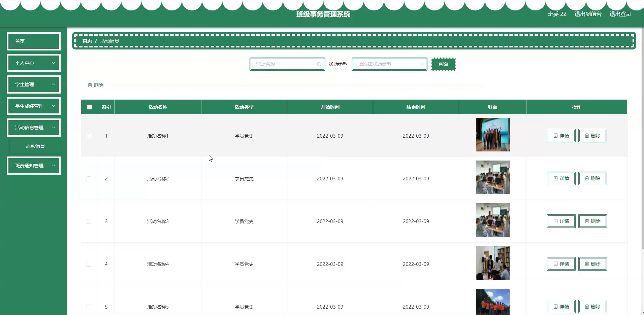644x315 pixels.
Task: Click the search magnifier icon in 活动名称 field
Action: 319,64
